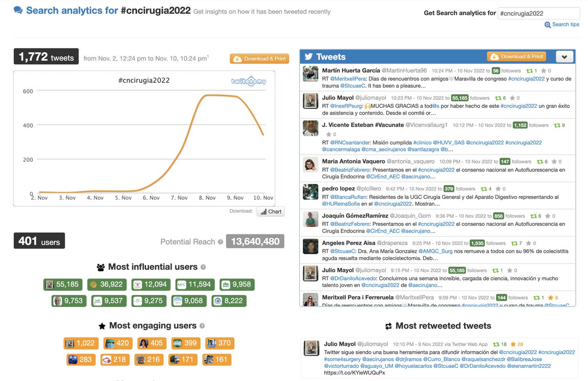
Task: Select influential user with 36,922 followers
Action: point(107,285)
